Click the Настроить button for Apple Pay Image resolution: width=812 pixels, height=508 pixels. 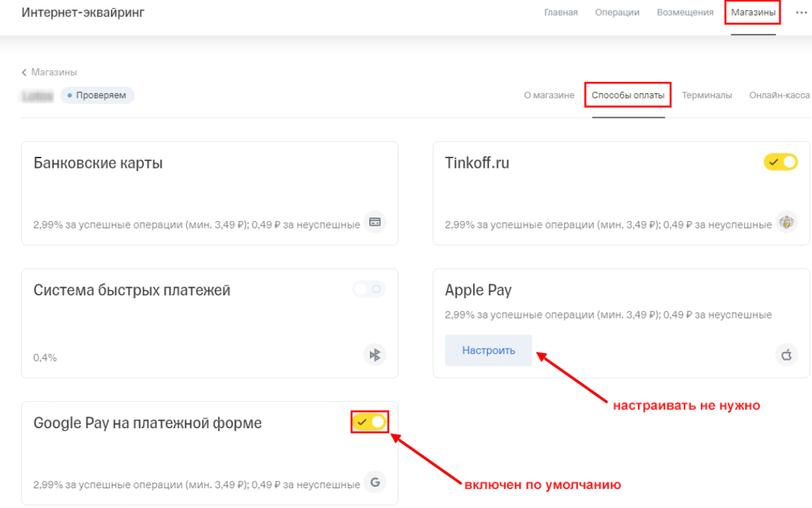pyautogui.click(x=489, y=350)
